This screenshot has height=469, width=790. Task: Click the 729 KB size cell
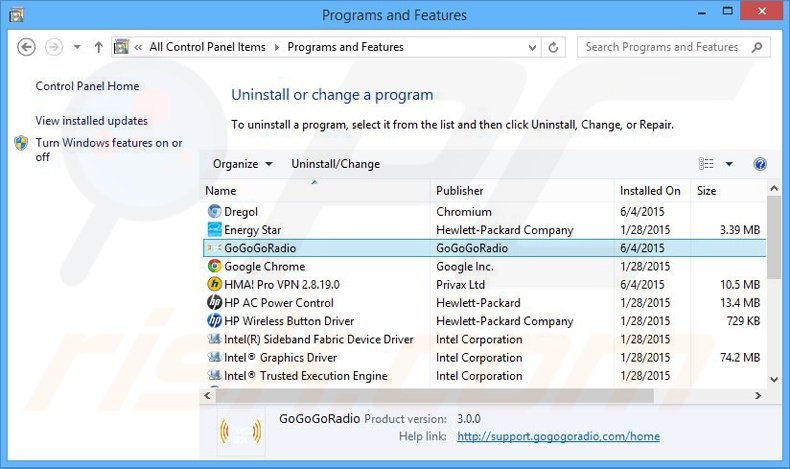(x=743, y=321)
